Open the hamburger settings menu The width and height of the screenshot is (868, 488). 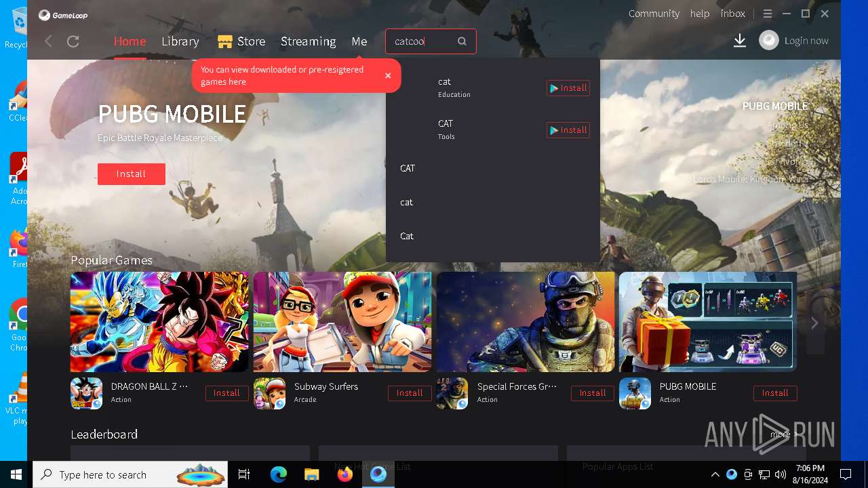point(767,14)
